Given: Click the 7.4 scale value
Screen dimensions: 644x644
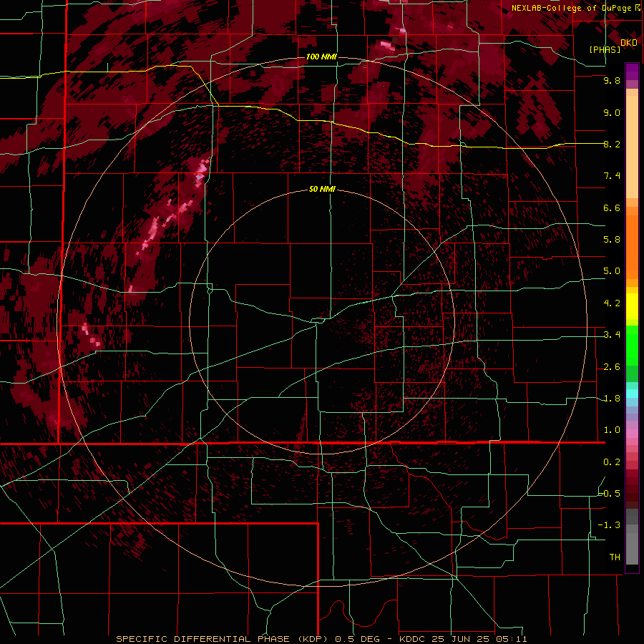Looking at the screenshot, I should pyautogui.click(x=612, y=176).
